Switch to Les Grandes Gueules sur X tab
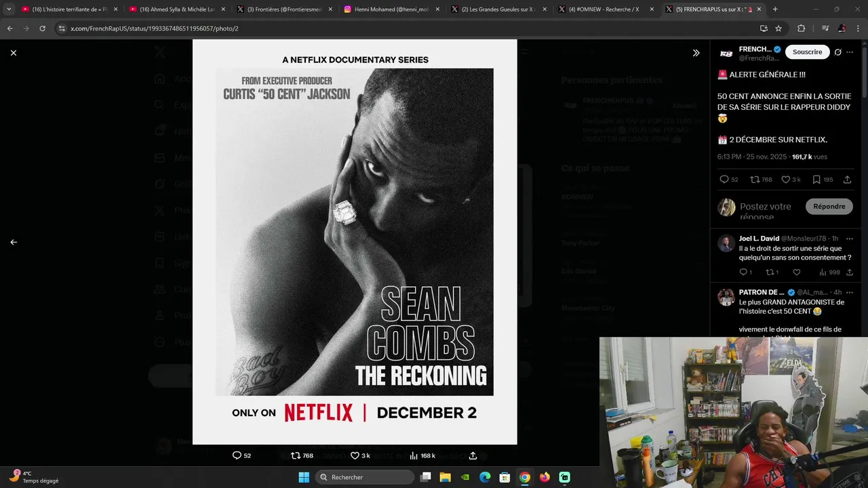The width and height of the screenshot is (868, 488). coord(499,9)
